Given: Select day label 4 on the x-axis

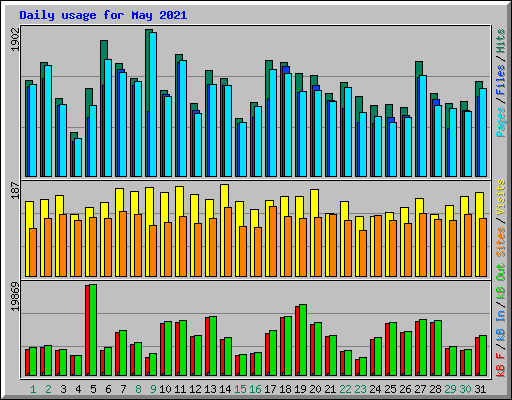Looking at the screenshot, I should (78, 389).
